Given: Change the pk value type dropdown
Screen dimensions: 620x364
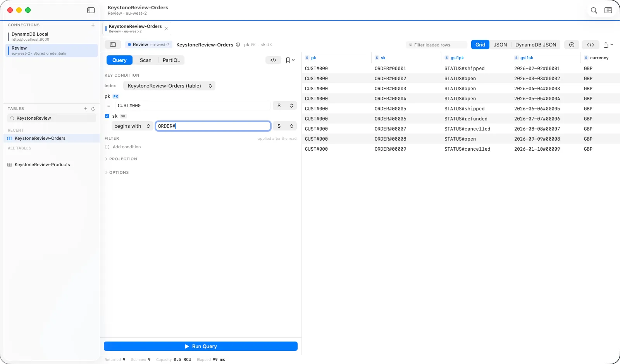Looking at the screenshot, I should [285, 106].
